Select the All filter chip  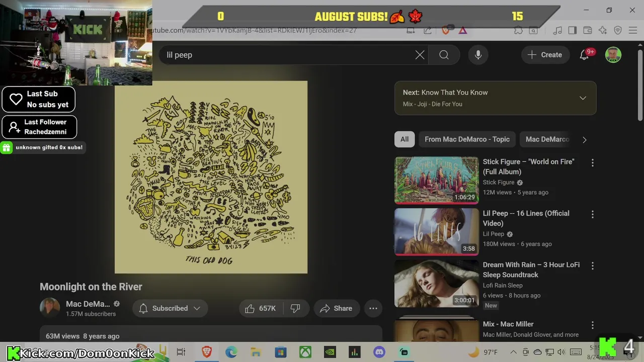405,139
